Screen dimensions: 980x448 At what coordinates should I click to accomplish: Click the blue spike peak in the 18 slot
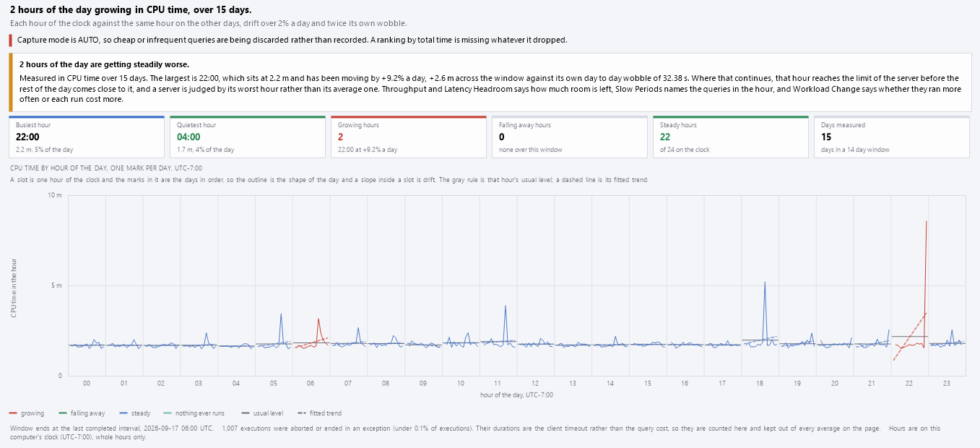765,282
